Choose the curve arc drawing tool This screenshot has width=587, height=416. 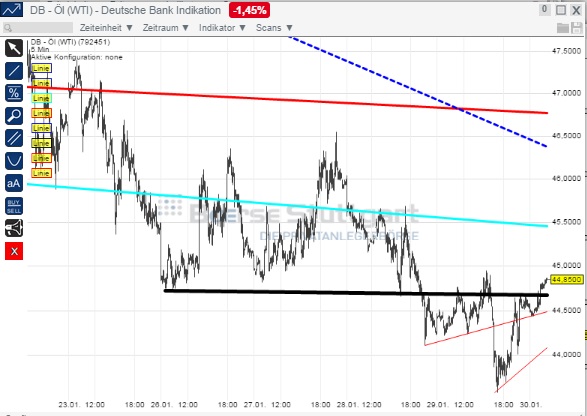pos(14,161)
